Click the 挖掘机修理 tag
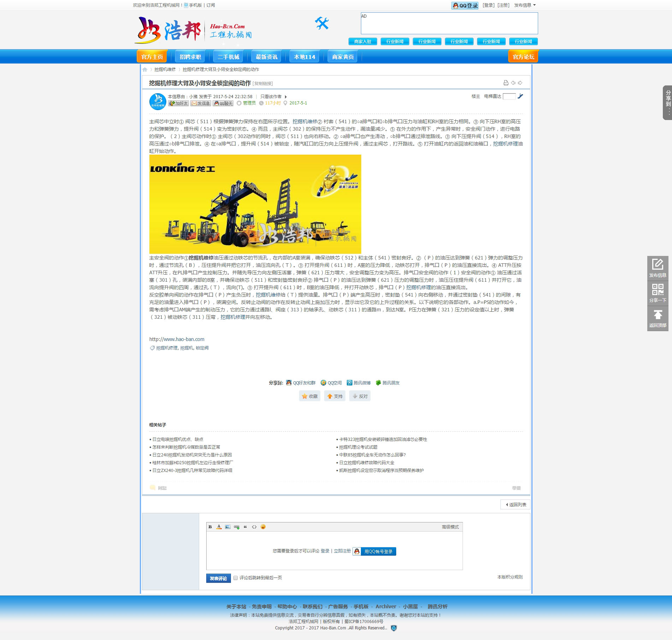 click(x=167, y=348)
